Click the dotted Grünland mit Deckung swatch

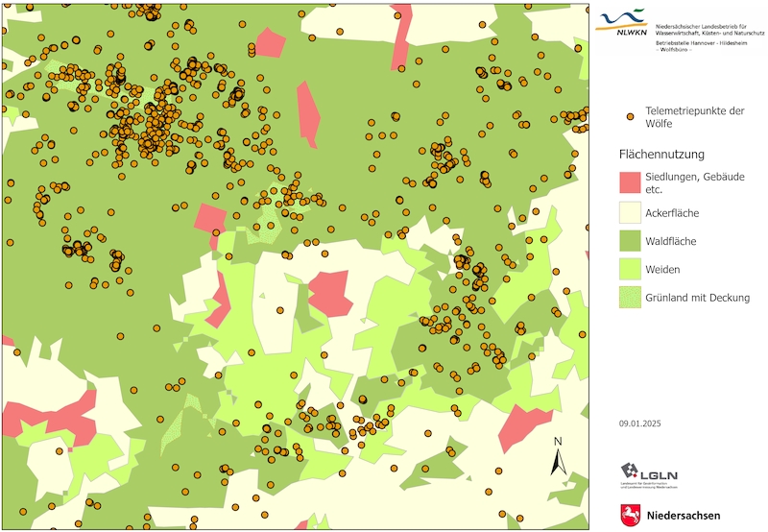pyautogui.click(x=629, y=298)
